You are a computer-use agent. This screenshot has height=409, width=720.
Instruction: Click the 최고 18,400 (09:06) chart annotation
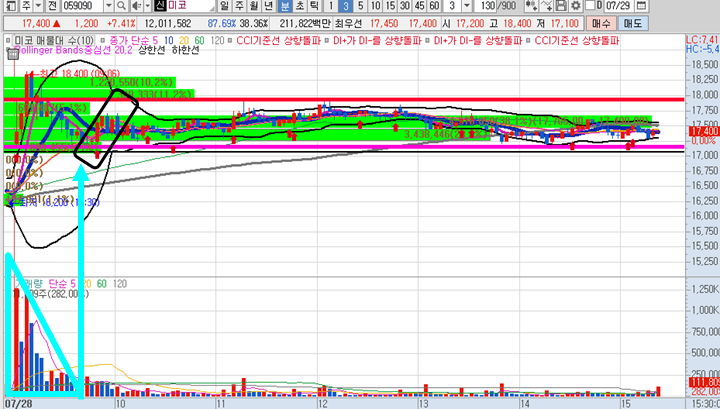77,73
